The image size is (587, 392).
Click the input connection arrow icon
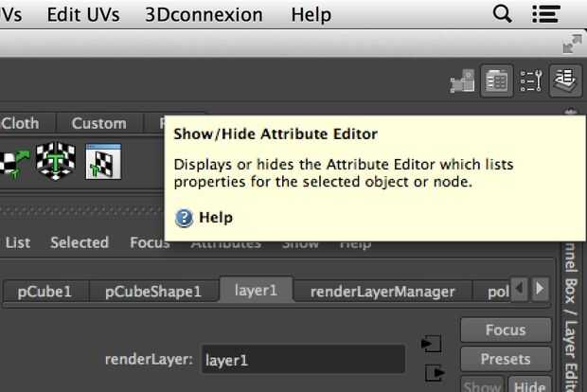(432, 344)
